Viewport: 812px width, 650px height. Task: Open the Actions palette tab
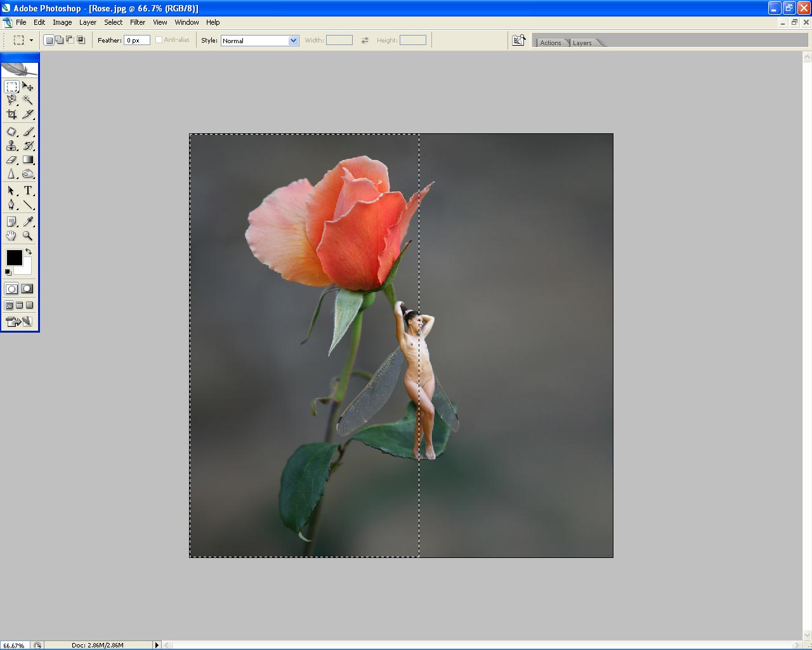tap(551, 43)
